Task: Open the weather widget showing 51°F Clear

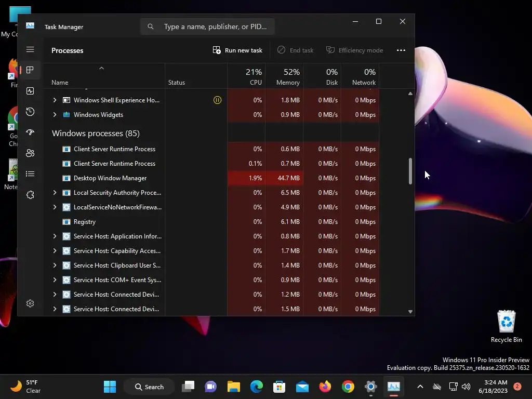Action: pyautogui.click(x=25, y=387)
